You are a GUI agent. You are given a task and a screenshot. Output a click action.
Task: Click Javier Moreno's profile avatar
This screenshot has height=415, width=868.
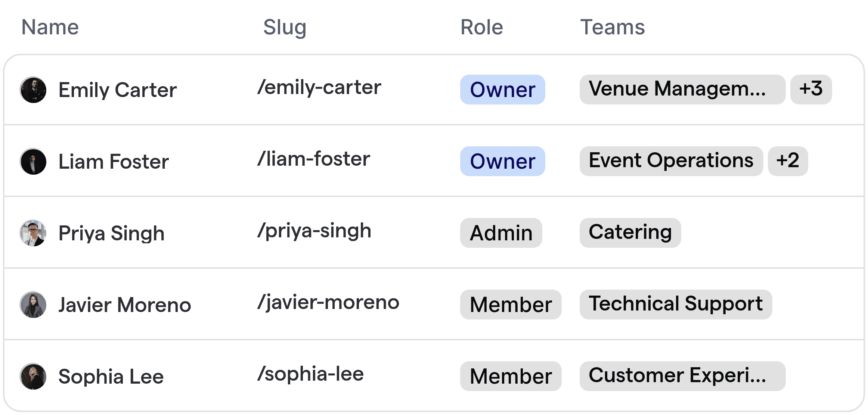pyautogui.click(x=33, y=305)
